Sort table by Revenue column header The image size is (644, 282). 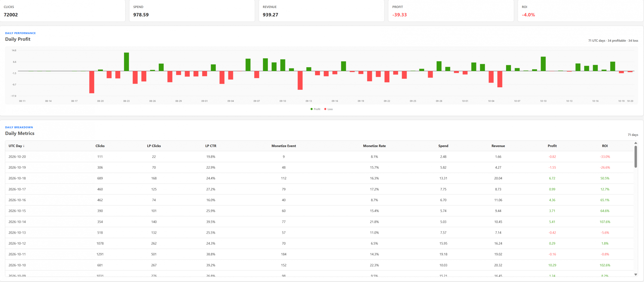pos(498,146)
